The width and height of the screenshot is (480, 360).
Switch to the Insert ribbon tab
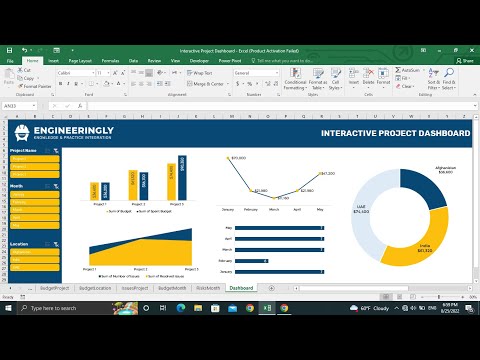[x=53, y=61]
